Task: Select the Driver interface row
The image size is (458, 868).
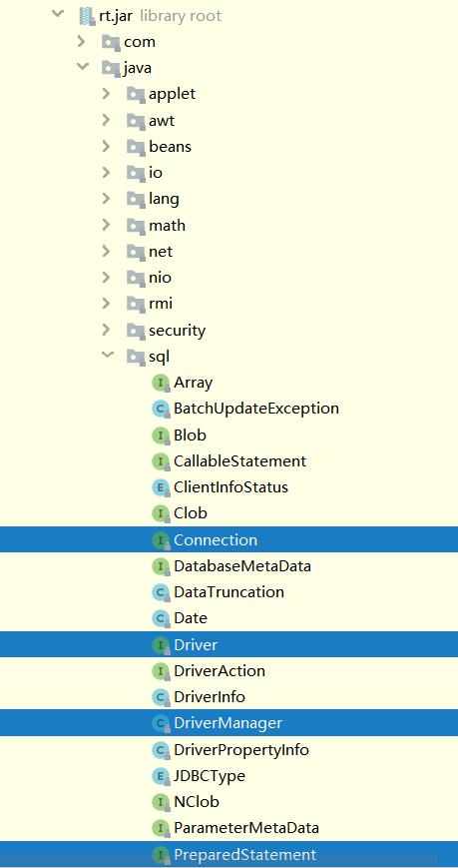Action: pos(229,644)
